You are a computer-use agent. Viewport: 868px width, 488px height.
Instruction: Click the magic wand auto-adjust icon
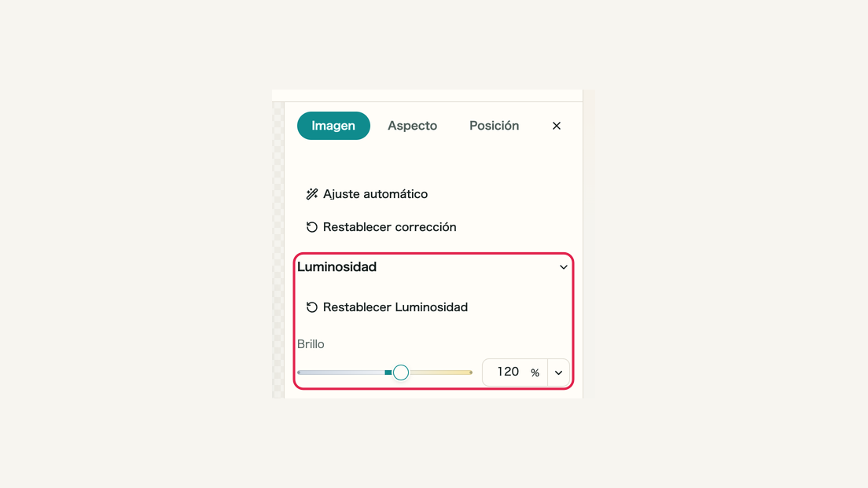(312, 193)
